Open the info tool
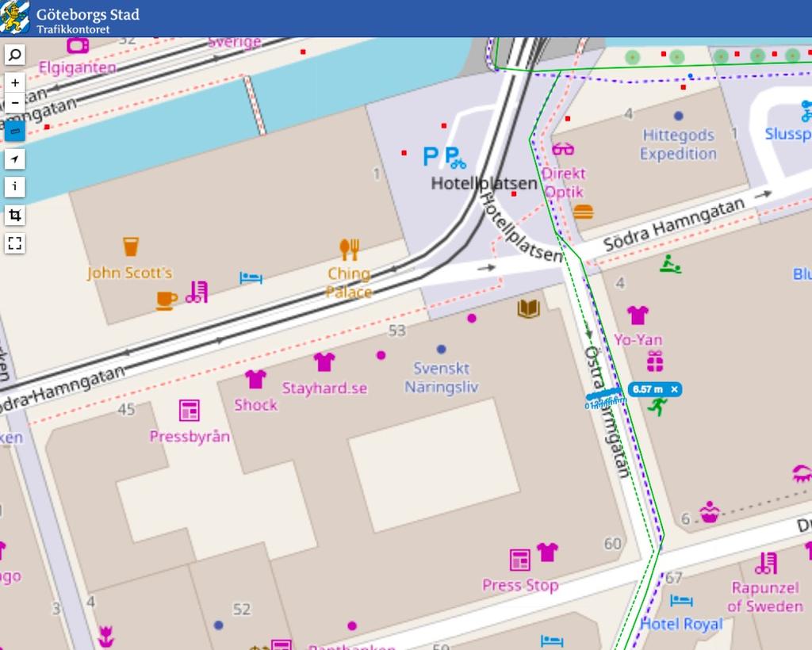This screenshot has width=812, height=650. coord(14,186)
